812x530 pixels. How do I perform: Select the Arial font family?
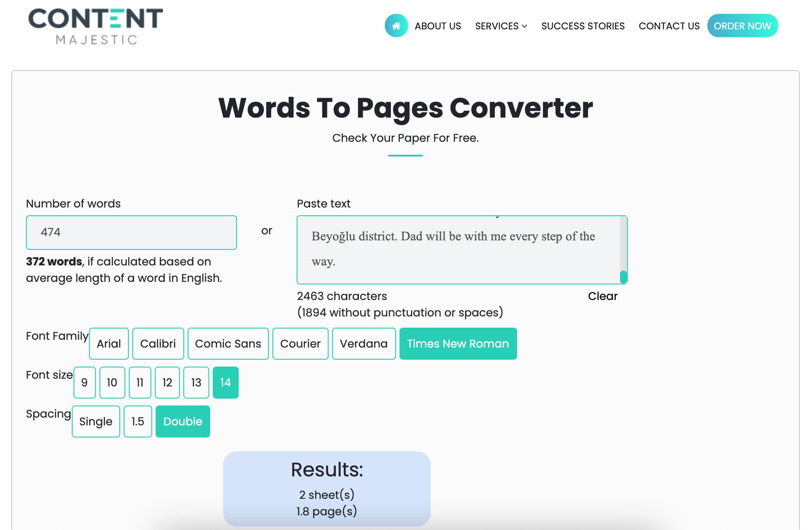pyautogui.click(x=109, y=344)
